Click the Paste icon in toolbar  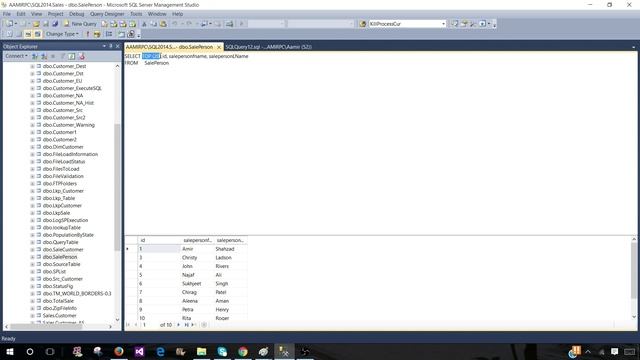coord(163,24)
